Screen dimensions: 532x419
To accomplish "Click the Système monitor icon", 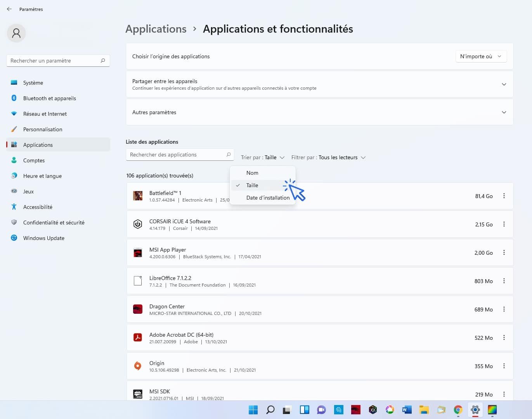I will coord(14,83).
